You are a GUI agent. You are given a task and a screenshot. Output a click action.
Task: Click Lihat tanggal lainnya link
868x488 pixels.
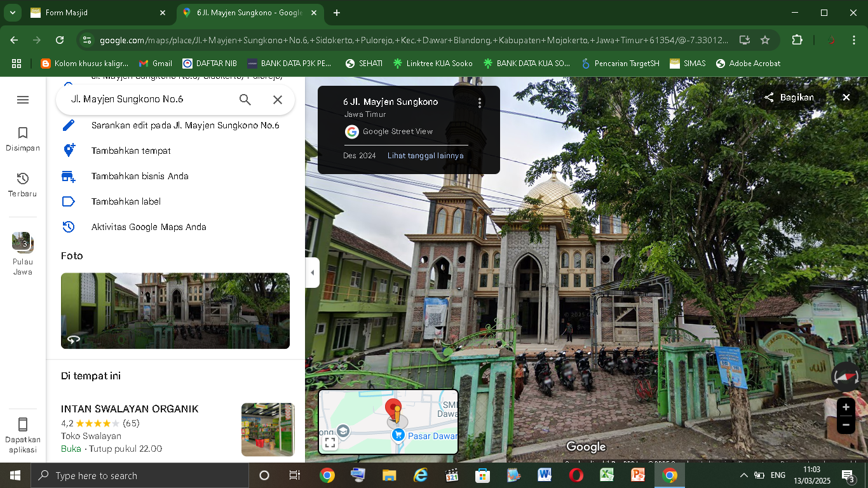[x=425, y=156]
